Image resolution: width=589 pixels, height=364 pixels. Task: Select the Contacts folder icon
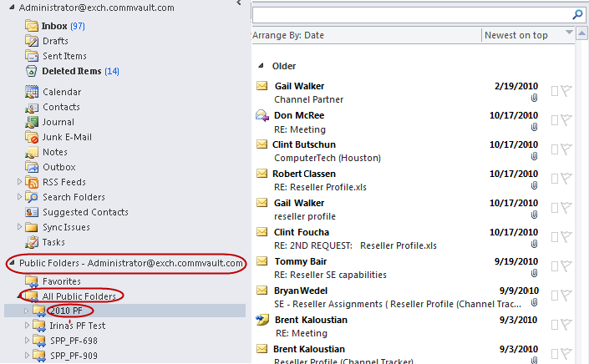pyautogui.click(x=32, y=107)
